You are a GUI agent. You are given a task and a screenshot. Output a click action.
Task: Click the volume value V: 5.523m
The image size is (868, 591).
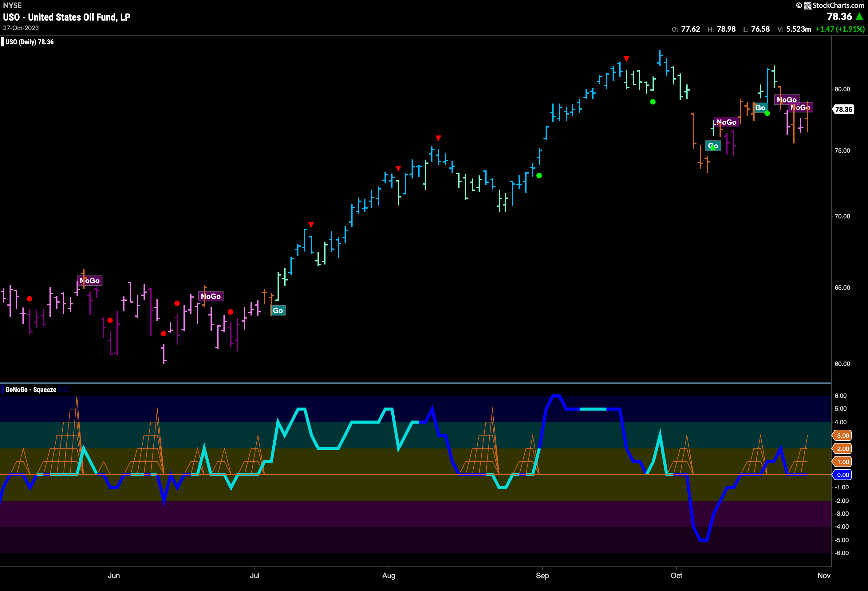pyautogui.click(x=794, y=29)
